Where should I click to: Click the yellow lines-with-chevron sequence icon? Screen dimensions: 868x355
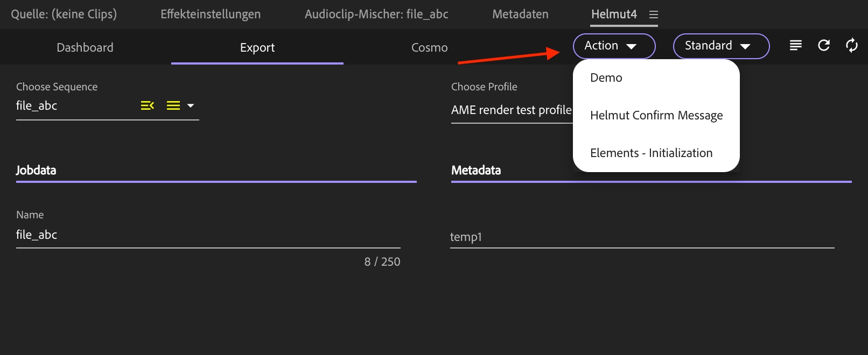tap(148, 106)
